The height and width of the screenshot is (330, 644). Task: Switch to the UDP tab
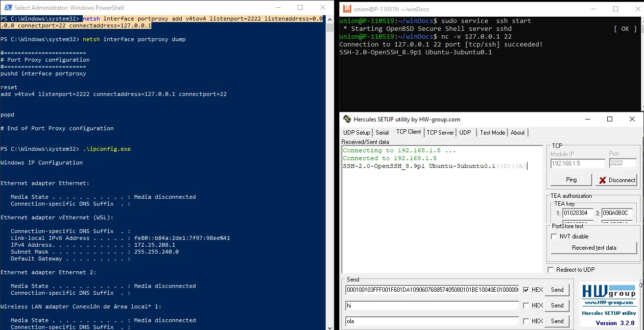click(x=465, y=132)
